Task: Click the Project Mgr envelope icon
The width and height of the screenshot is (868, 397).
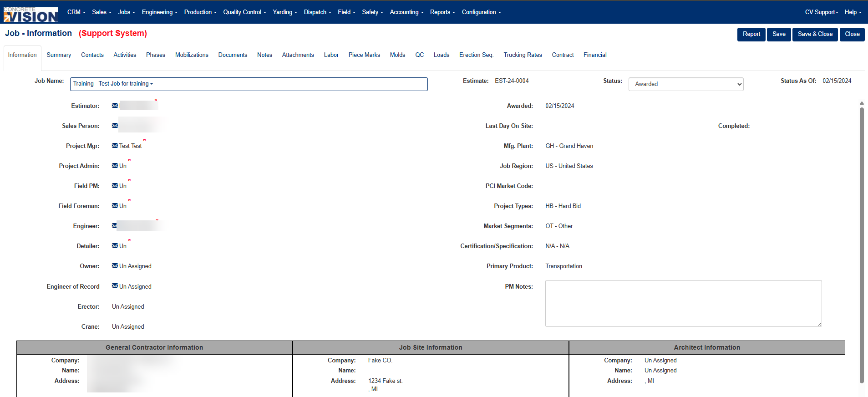Action: (115, 146)
